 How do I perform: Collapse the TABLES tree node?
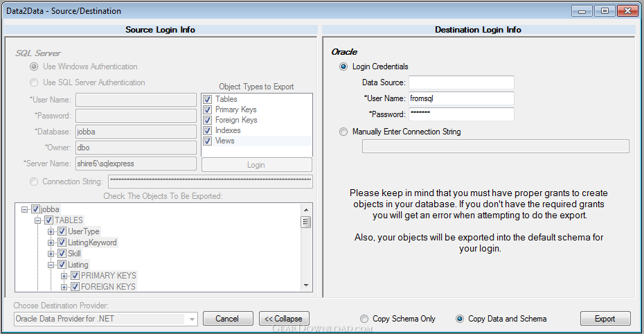point(38,220)
